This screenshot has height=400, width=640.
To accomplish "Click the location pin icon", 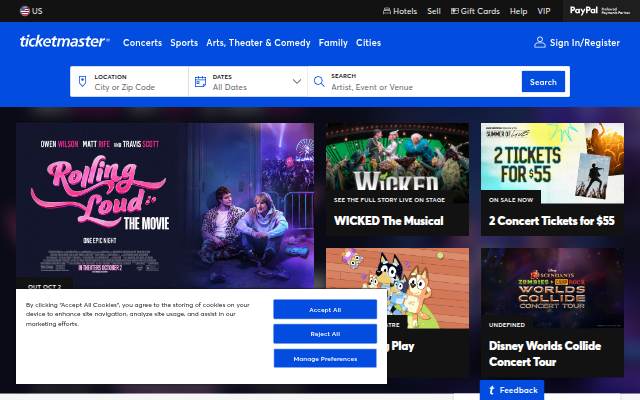I will (x=82, y=81).
